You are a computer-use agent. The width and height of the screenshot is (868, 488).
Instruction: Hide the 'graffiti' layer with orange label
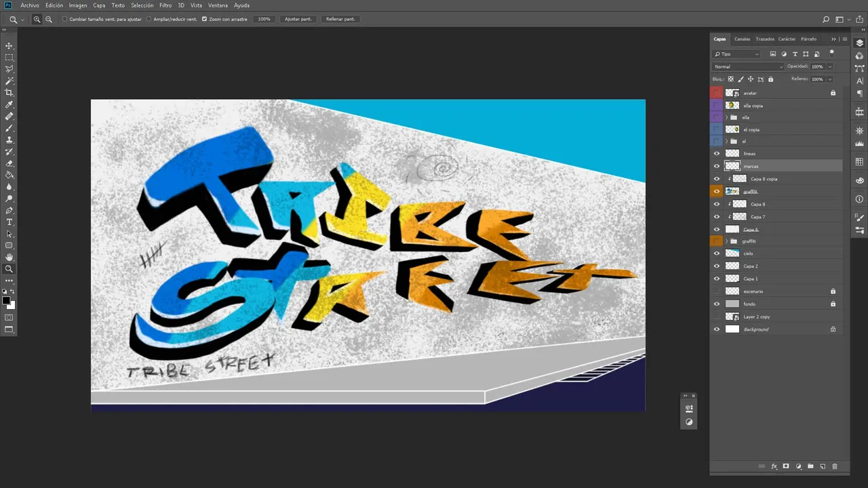[x=717, y=192]
